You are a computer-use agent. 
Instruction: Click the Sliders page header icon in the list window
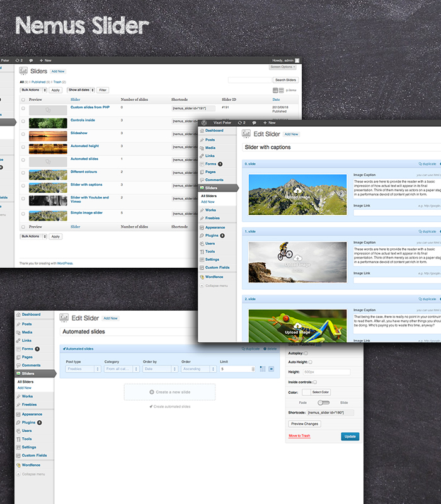point(23,71)
